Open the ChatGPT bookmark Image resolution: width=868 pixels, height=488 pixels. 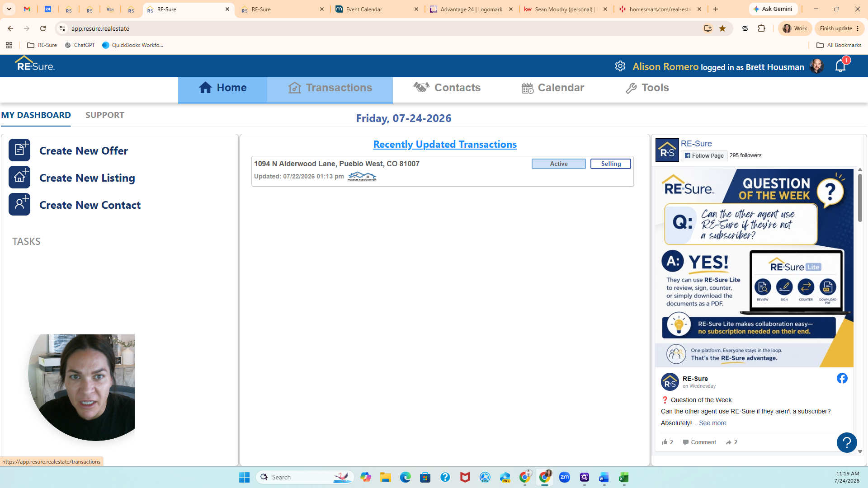[x=80, y=45]
